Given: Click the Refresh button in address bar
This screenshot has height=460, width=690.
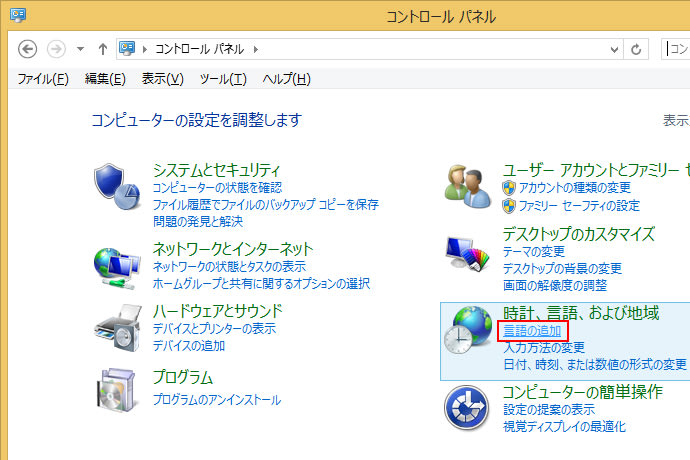Looking at the screenshot, I should tap(636, 49).
